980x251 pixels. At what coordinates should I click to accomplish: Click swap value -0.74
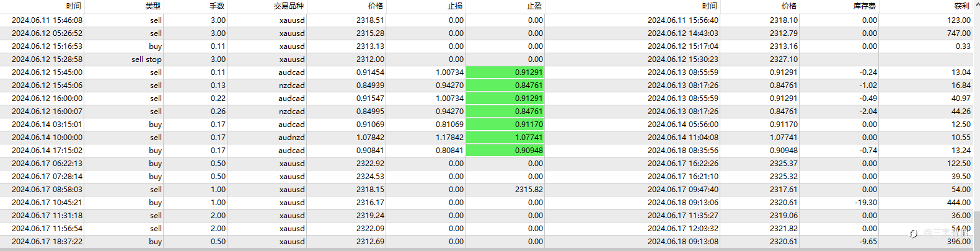point(868,150)
